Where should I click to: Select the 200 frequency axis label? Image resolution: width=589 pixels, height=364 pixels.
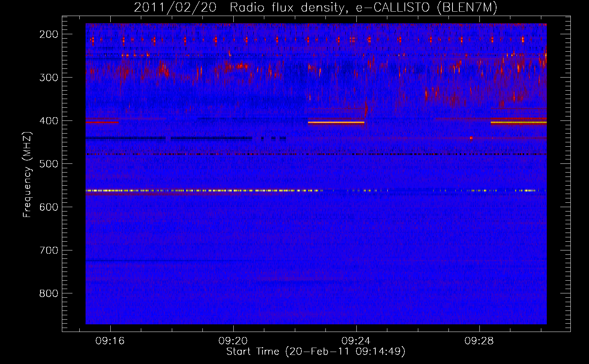pyautogui.click(x=49, y=34)
